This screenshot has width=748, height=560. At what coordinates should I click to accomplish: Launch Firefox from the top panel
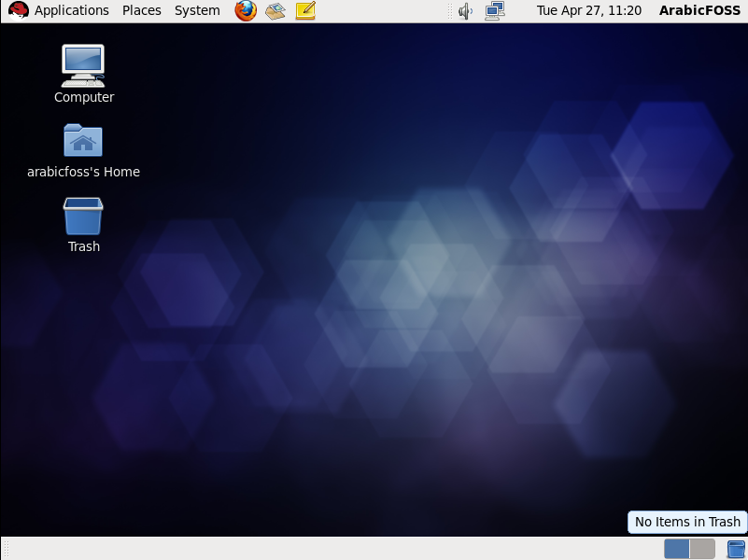(x=245, y=10)
